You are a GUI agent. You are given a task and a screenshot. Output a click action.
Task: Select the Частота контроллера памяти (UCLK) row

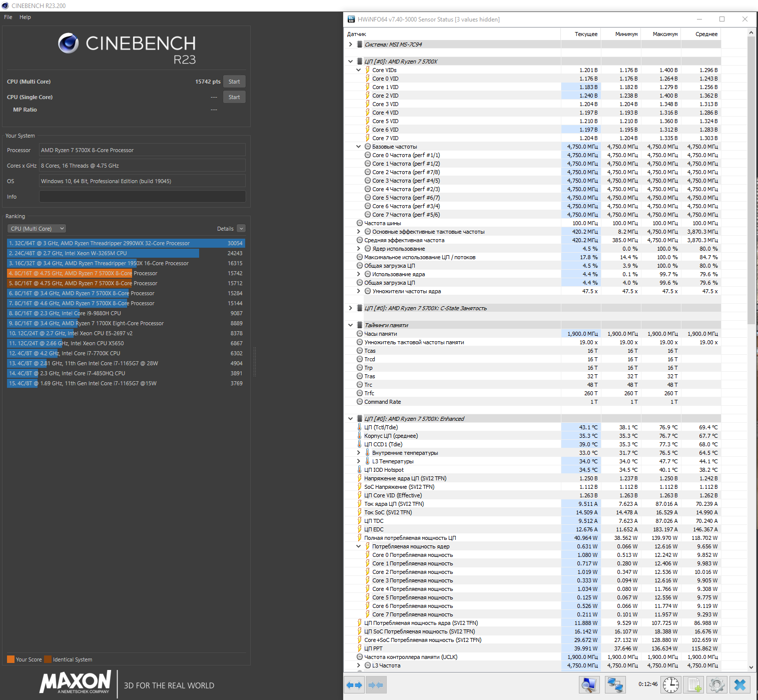point(533,657)
